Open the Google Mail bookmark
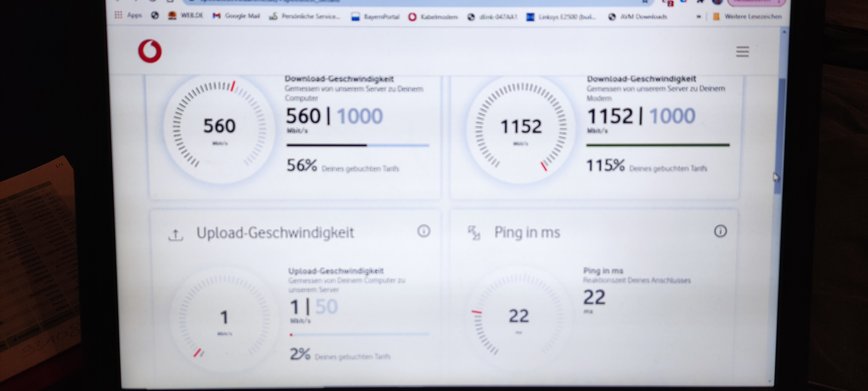Viewport: 868px width, 391px height. point(237,16)
